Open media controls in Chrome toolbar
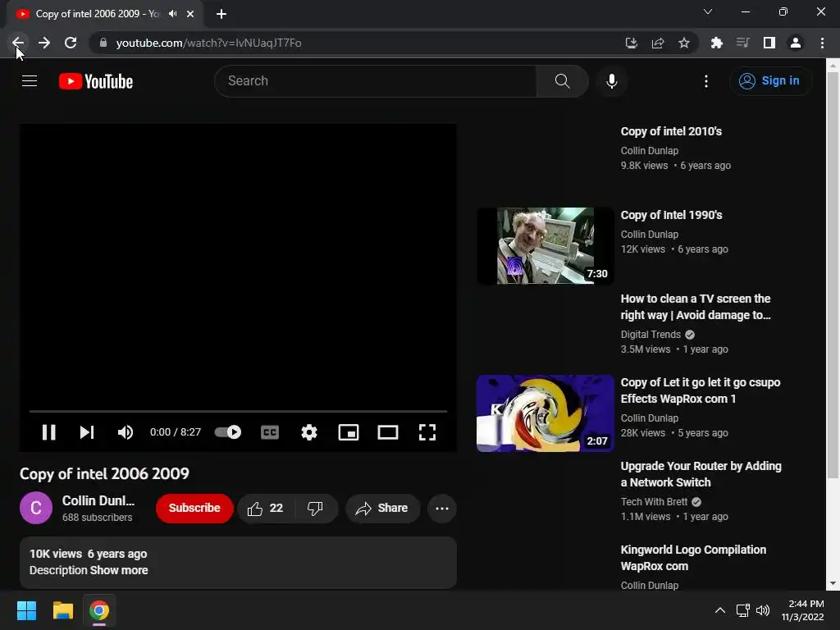 [x=743, y=43]
